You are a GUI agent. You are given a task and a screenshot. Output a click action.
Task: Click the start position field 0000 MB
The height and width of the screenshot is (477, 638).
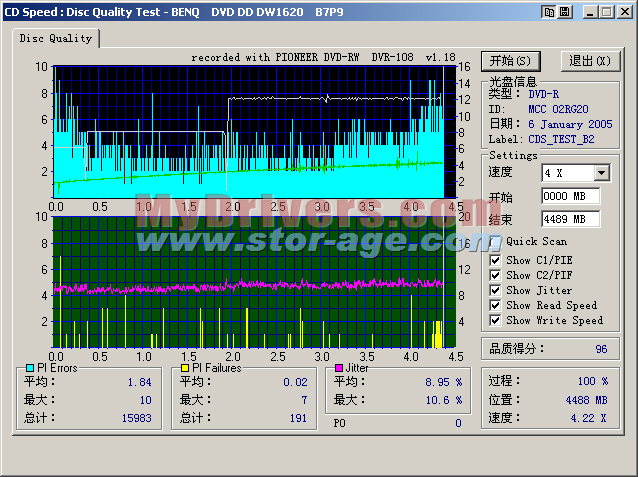tap(569, 196)
